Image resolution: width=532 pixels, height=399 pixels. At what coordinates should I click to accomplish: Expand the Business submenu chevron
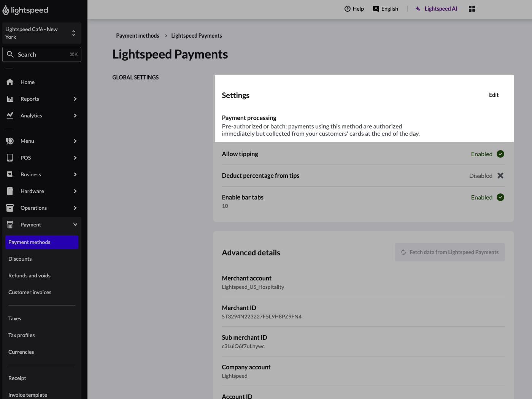click(75, 174)
